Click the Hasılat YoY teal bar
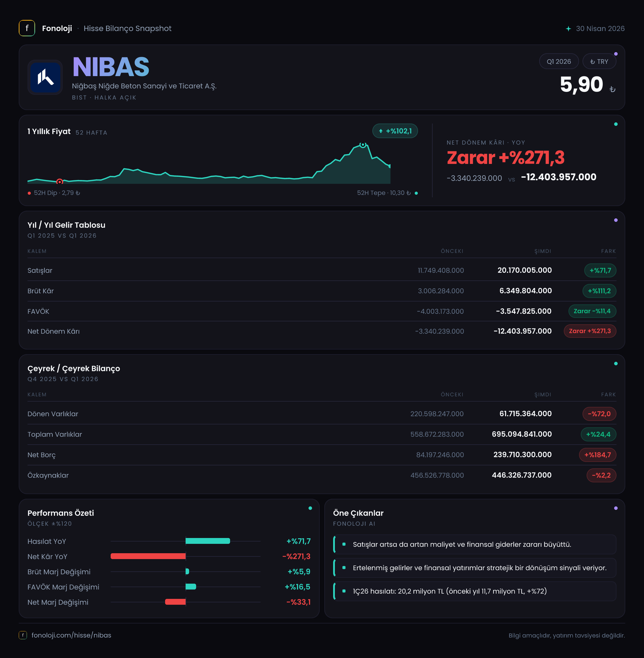 pyautogui.click(x=208, y=541)
